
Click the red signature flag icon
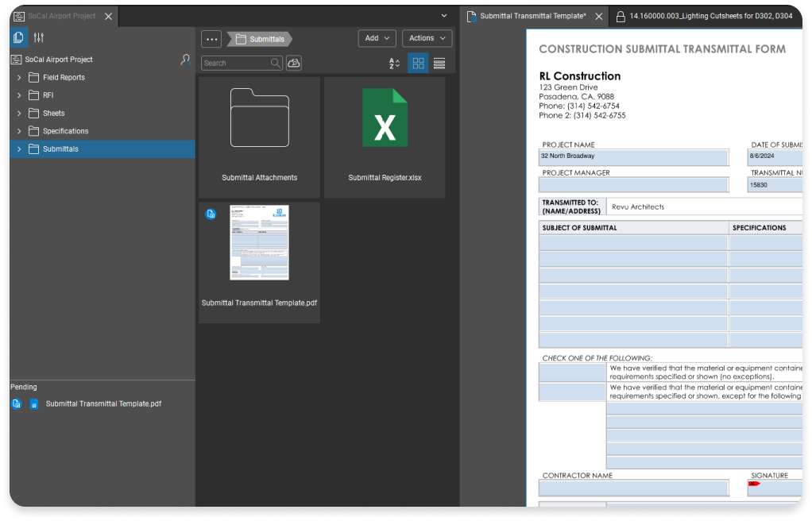[x=754, y=484]
